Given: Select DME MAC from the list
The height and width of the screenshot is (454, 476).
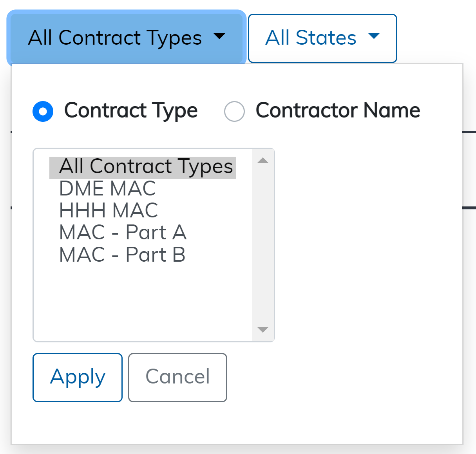Looking at the screenshot, I should click(x=107, y=188).
